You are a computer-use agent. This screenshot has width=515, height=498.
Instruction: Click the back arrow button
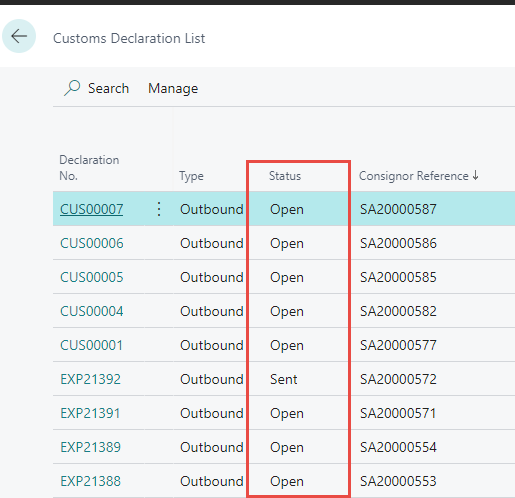[19, 36]
